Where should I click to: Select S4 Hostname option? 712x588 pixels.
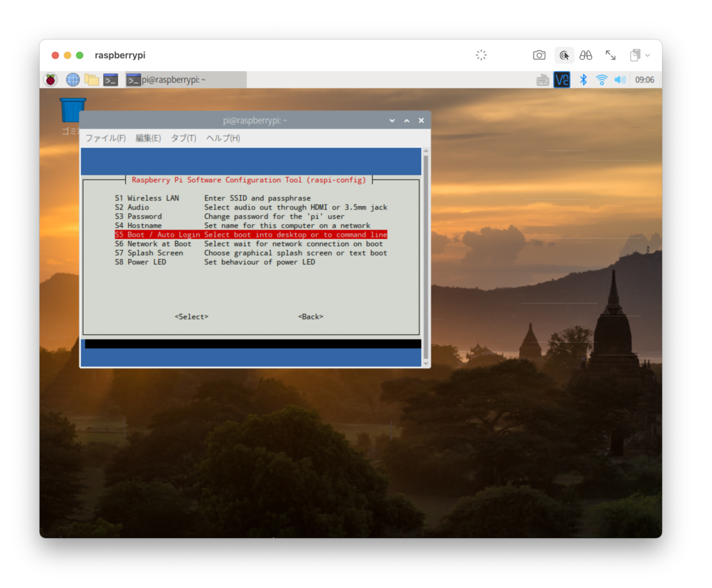[x=251, y=225]
